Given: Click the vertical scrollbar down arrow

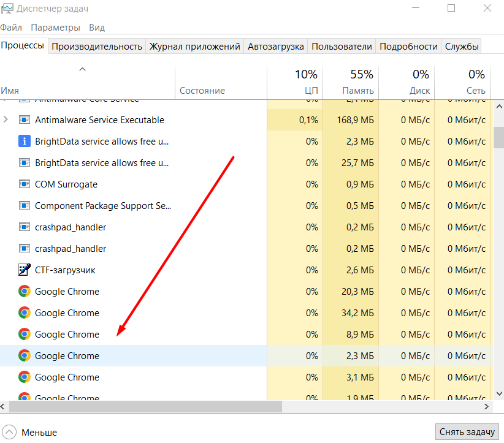Looking at the screenshot, I should tap(499, 393).
